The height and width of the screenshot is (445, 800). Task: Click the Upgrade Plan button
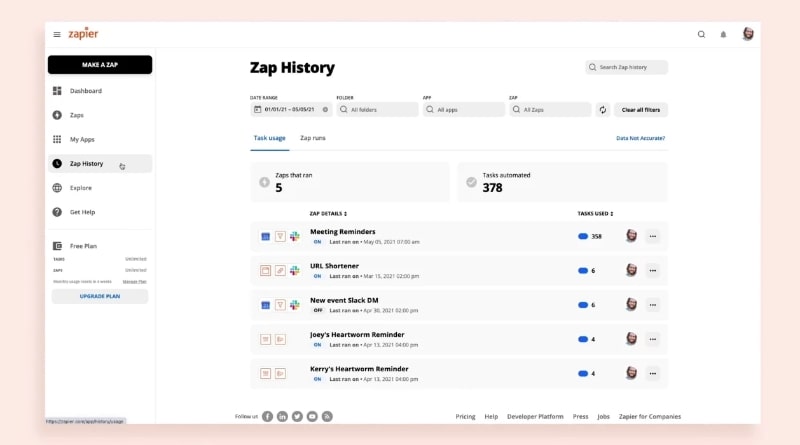(100, 296)
